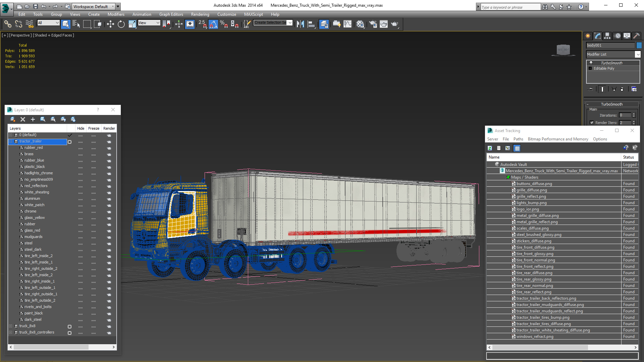Collapse the tractor_trailer layer
Screen dimensions: 644x362
click(11, 141)
